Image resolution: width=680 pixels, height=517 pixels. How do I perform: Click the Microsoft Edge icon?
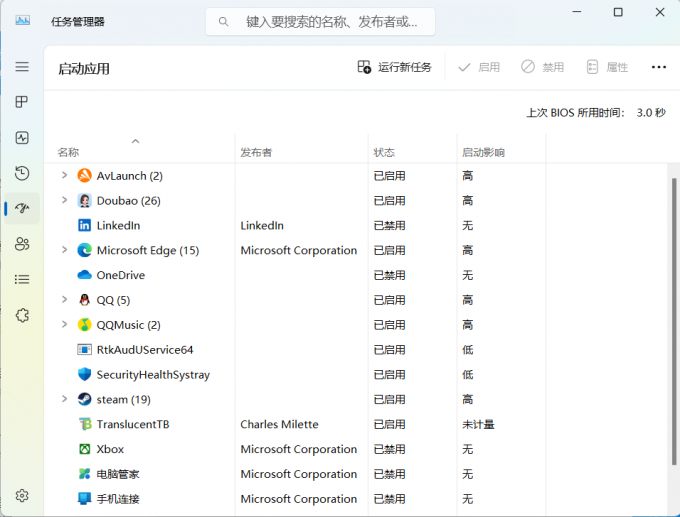85,250
